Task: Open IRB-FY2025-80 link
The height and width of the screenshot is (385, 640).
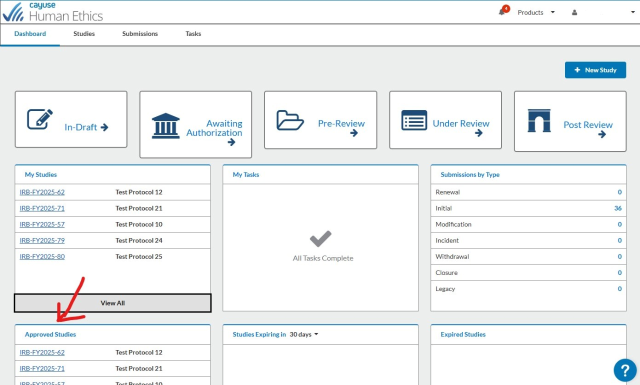Action: click(42, 257)
